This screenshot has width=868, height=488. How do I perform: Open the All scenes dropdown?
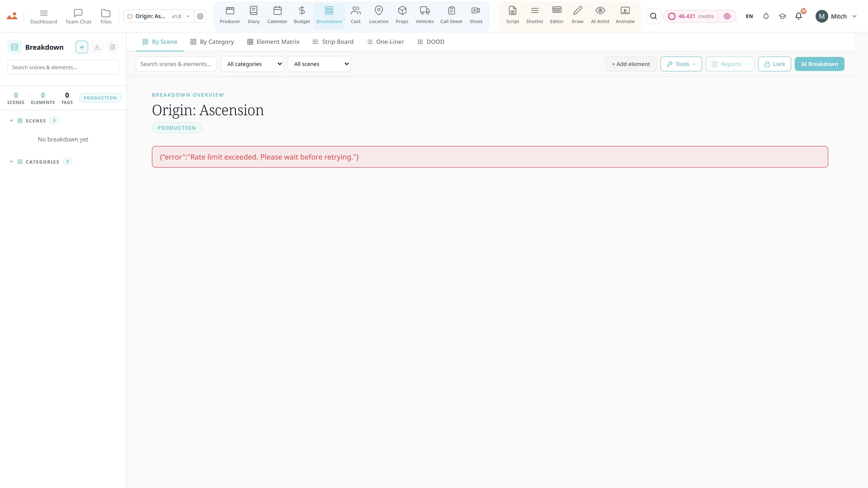click(x=319, y=64)
